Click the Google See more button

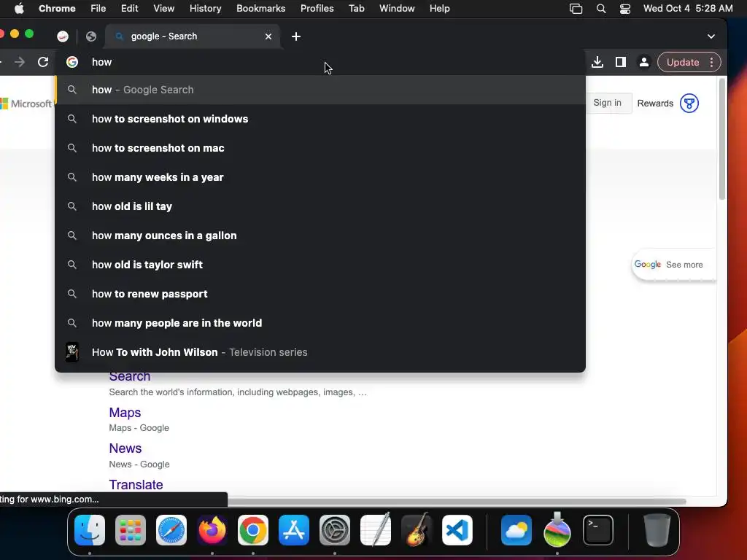[673, 264]
